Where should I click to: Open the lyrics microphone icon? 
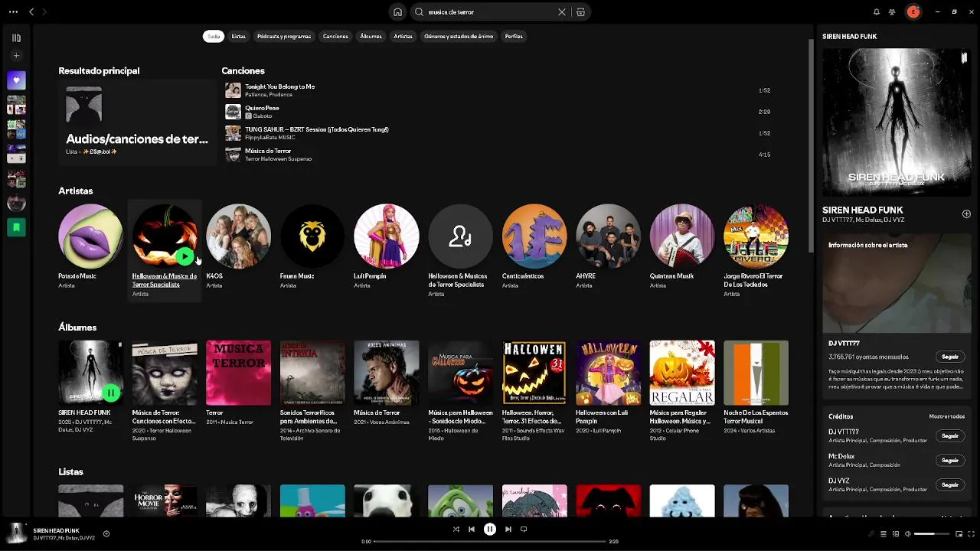tap(871, 534)
